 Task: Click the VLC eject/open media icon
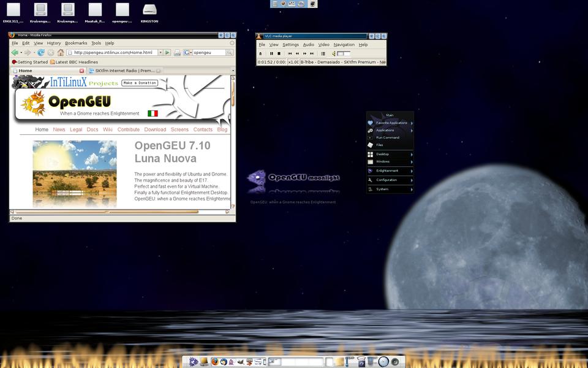pyautogui.click(x=261, y=53)
